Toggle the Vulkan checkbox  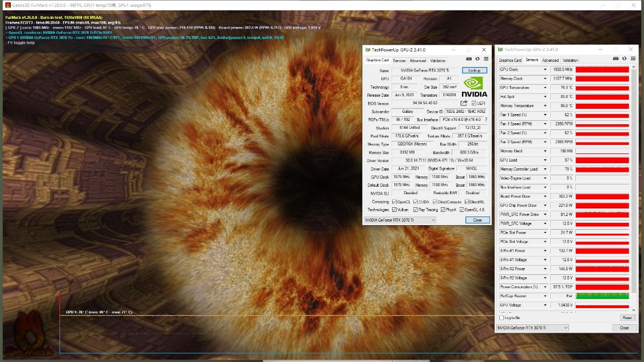coord(394,210)
